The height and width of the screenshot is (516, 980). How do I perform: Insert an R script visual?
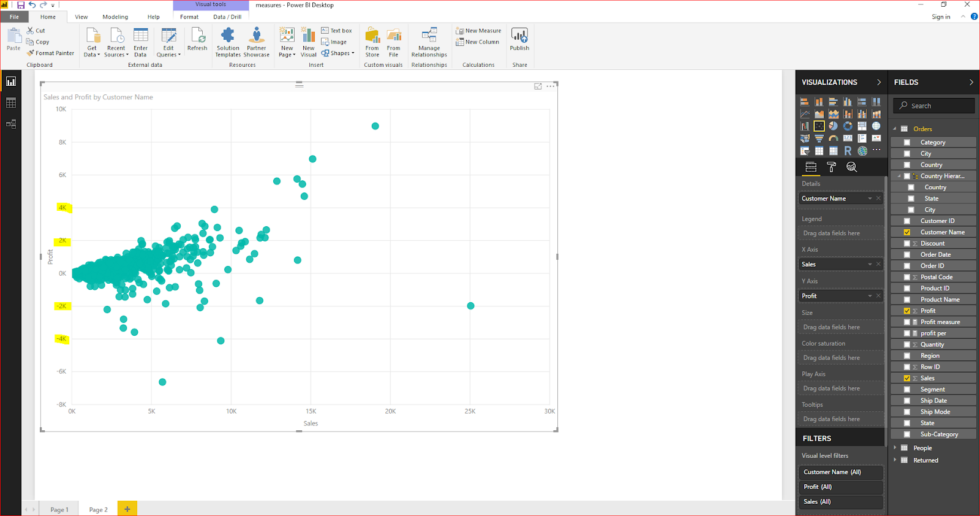click(848, 151)
